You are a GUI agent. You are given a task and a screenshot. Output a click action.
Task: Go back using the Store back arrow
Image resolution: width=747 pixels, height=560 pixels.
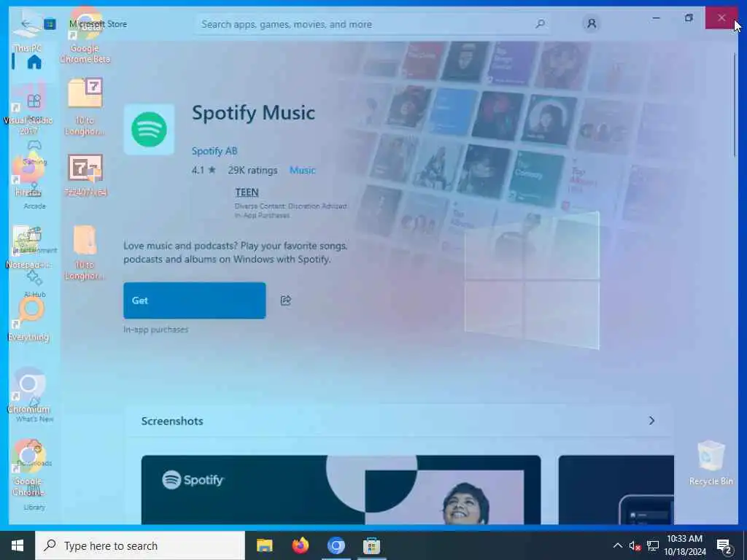[x=25, y=23]
